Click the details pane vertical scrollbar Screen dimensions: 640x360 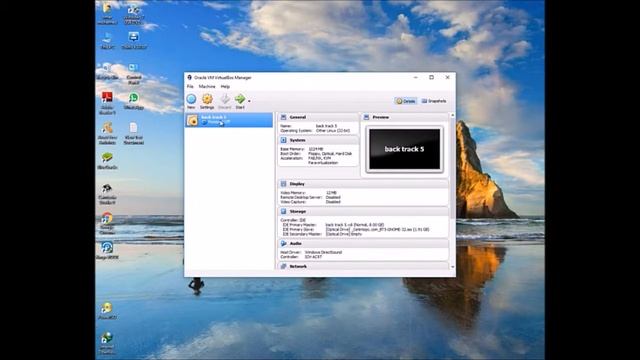452,167
